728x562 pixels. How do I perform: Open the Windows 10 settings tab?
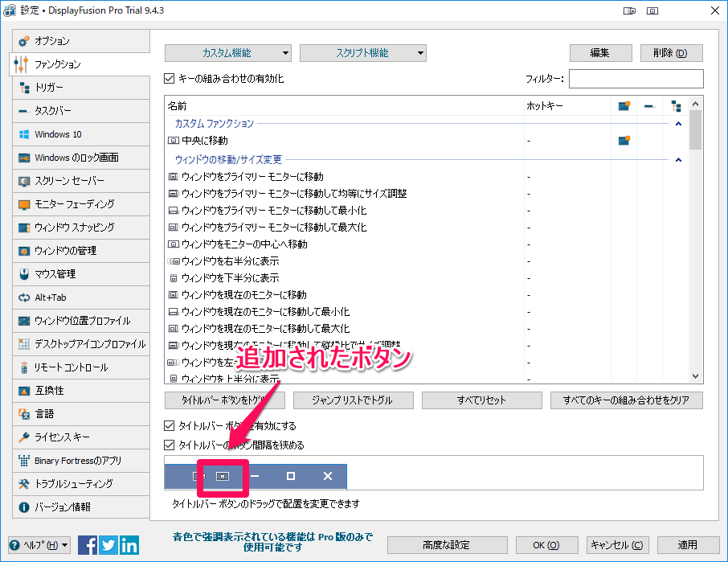click(81, 134)
